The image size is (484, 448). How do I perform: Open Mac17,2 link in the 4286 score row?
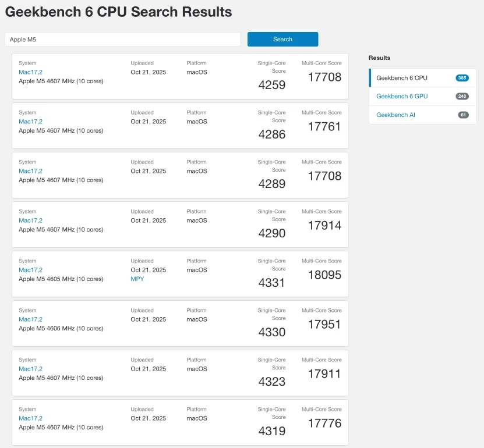pyautogui.click(x=30, y=122)
